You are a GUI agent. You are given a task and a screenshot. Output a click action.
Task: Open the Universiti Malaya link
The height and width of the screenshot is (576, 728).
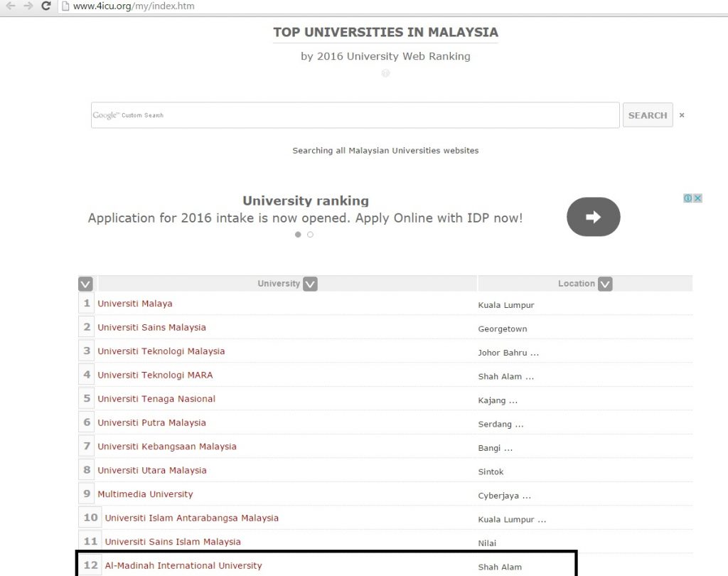coord(135,304)
